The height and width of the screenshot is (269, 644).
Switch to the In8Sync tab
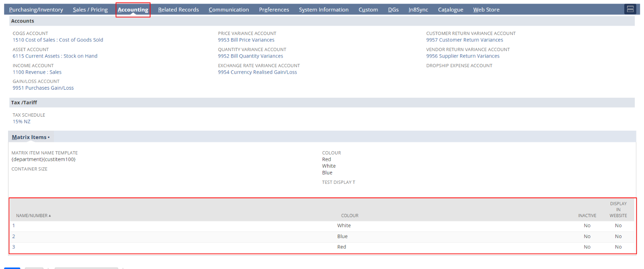(418, 10)
